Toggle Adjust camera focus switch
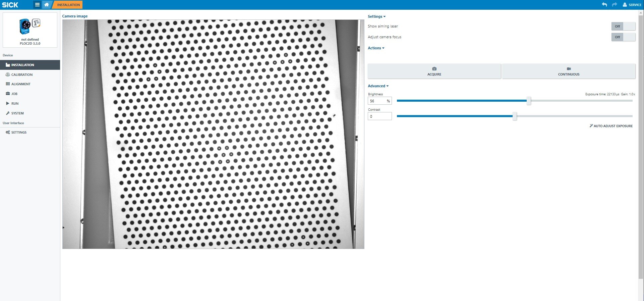 (x=623, y=37)
